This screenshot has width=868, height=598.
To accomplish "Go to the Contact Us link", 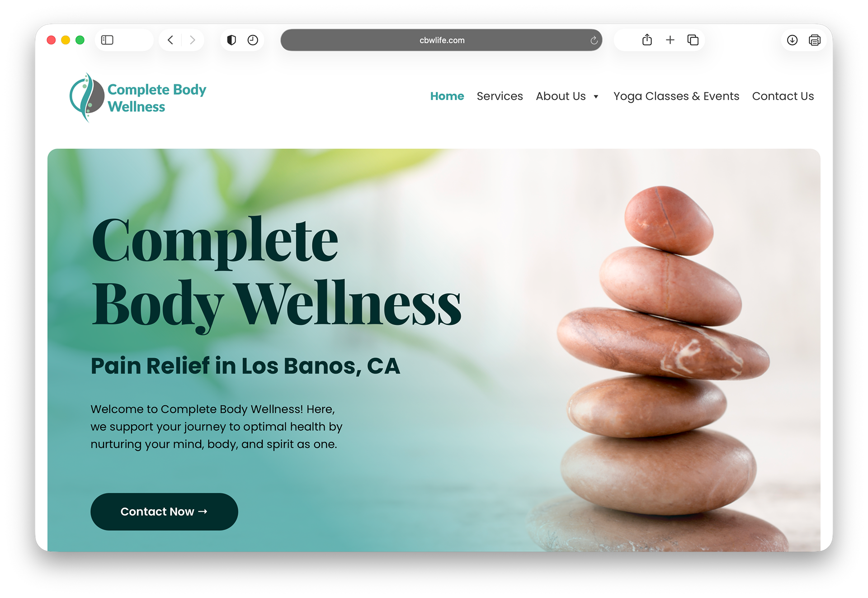I will click(783, 96).
